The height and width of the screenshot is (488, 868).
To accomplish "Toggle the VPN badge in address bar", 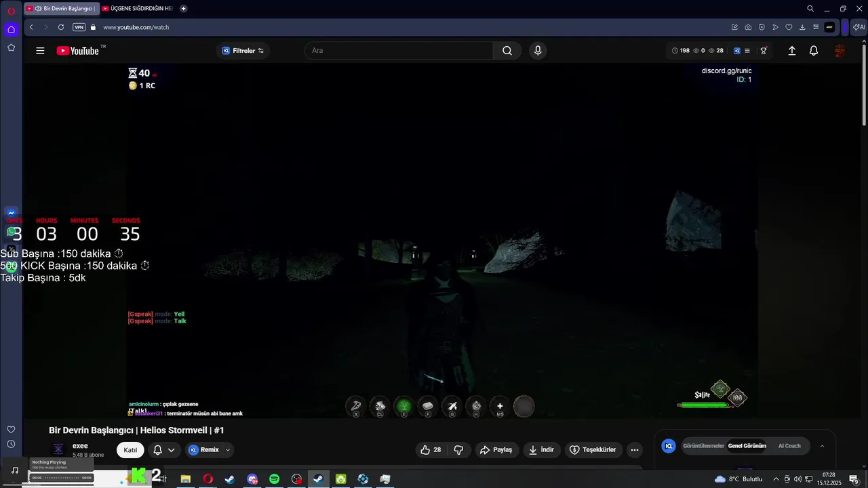I will click(x=79, y=27).
